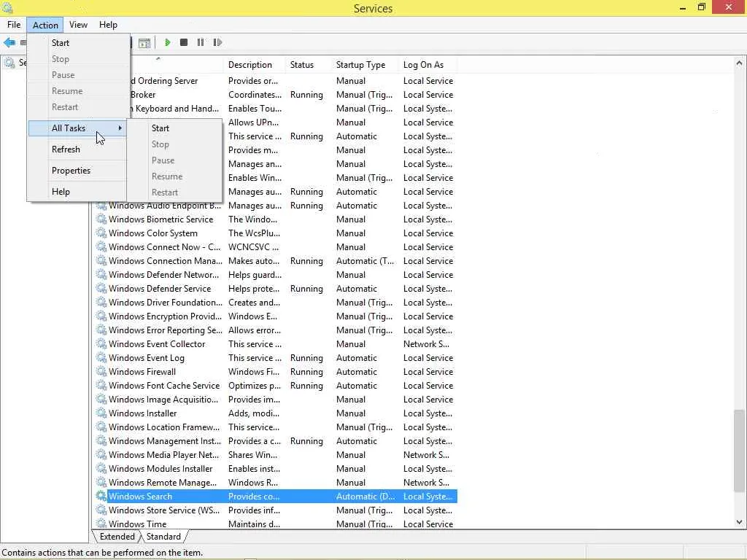Click gear icon of Windows Search row

tap(101, 496)
